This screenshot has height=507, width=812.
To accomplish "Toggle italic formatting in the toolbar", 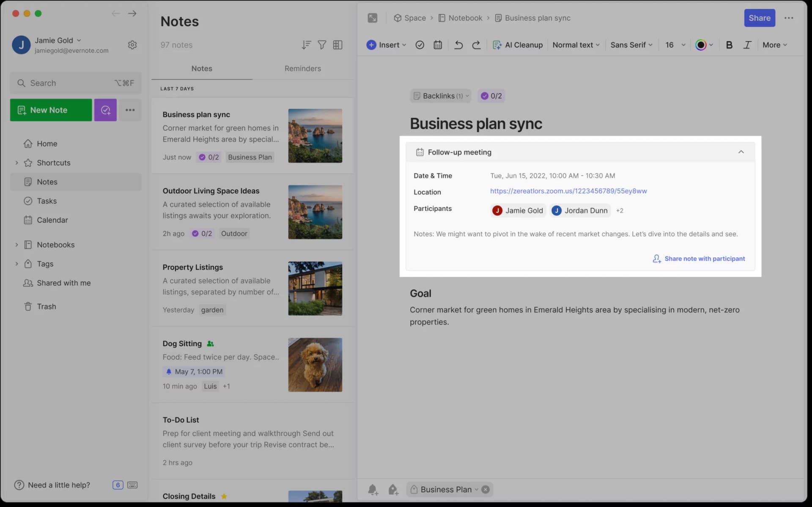I will click(x=747, y=44).
